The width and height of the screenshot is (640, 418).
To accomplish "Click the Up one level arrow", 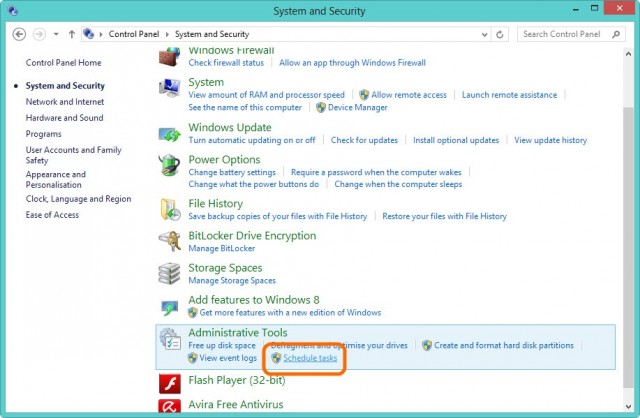I will [72, 34].
